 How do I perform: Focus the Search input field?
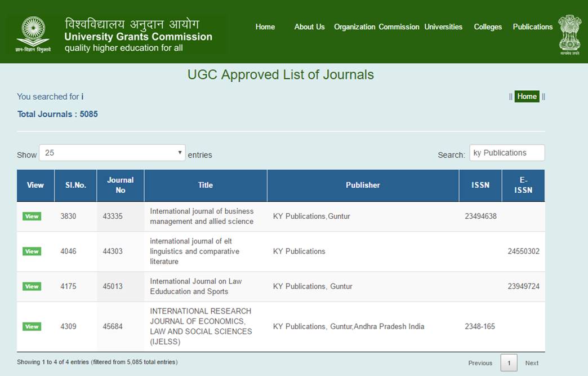[507, 153]
